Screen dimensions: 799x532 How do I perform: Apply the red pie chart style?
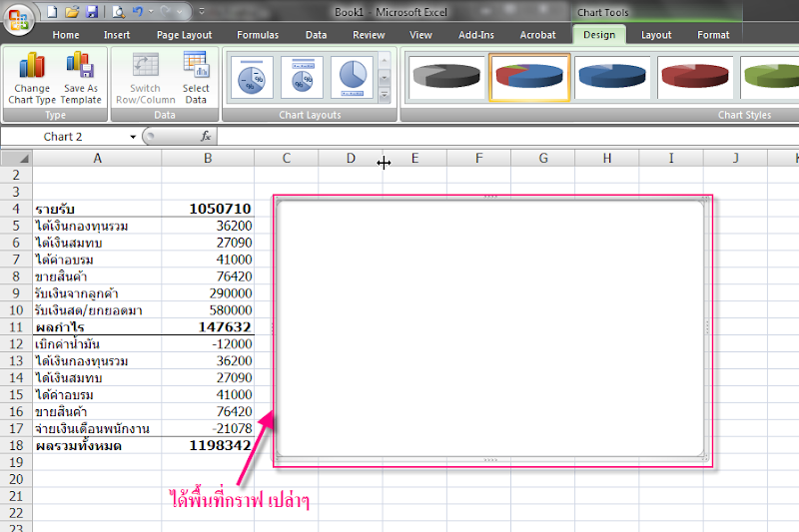coord(695,78)
